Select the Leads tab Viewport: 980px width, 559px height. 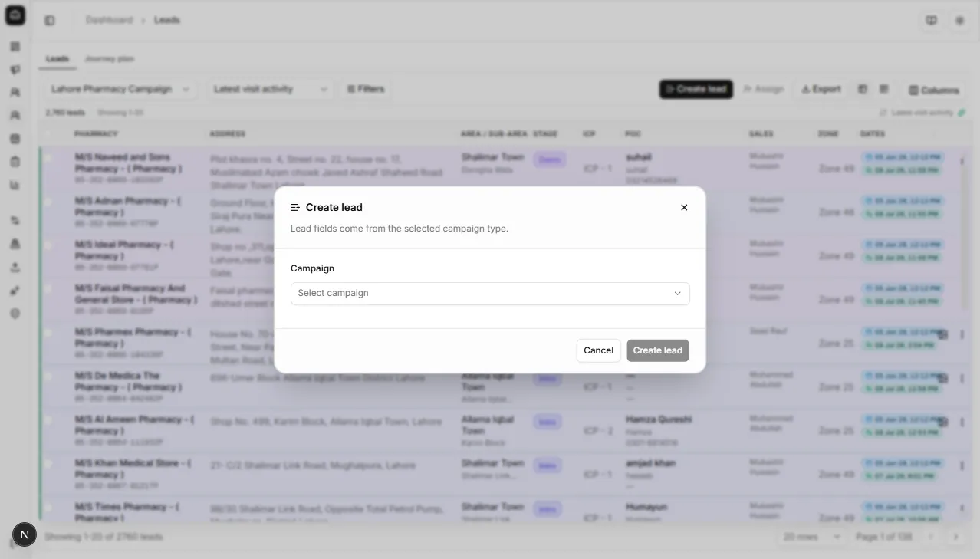pos(58,58)
